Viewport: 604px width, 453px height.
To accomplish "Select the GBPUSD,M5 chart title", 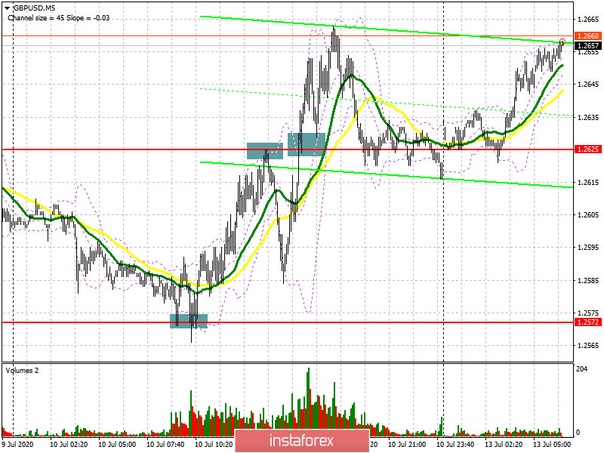I will [33, 8].
